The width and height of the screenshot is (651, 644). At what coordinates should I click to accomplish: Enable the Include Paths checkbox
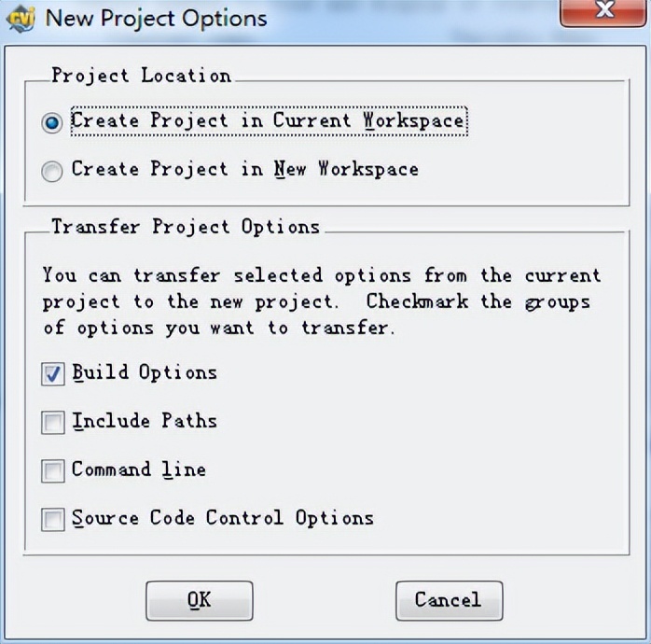coord(53,423)
